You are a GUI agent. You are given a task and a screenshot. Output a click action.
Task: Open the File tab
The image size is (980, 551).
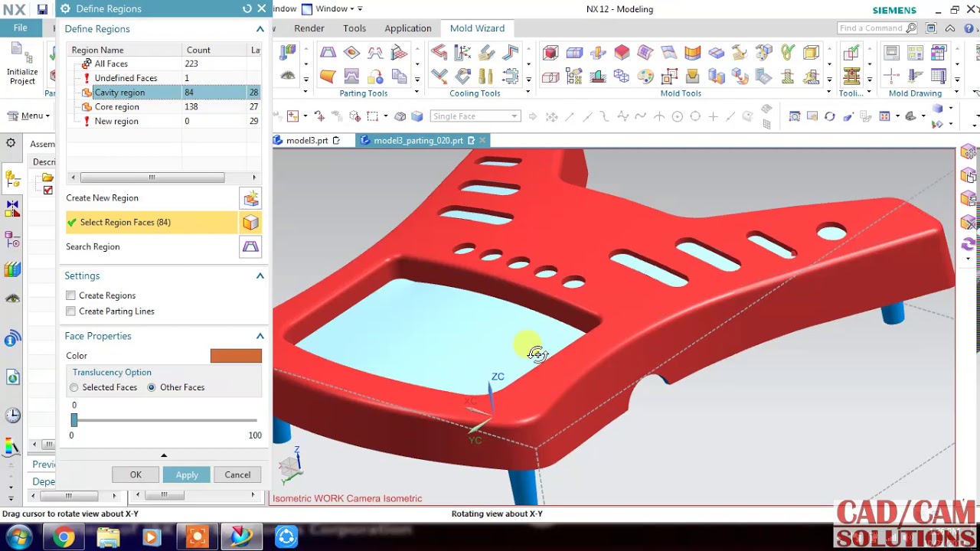(x=21, y=28)
